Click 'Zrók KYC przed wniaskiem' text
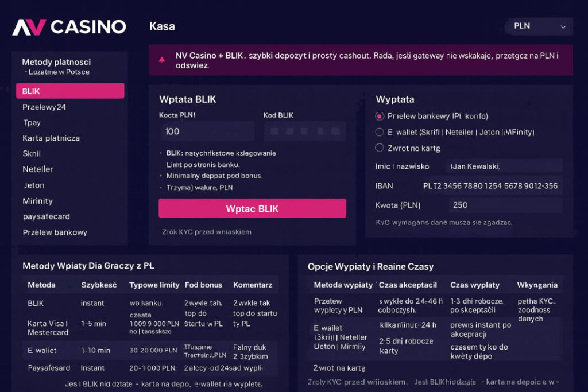588x392 pixels. (x=207, y=232)
